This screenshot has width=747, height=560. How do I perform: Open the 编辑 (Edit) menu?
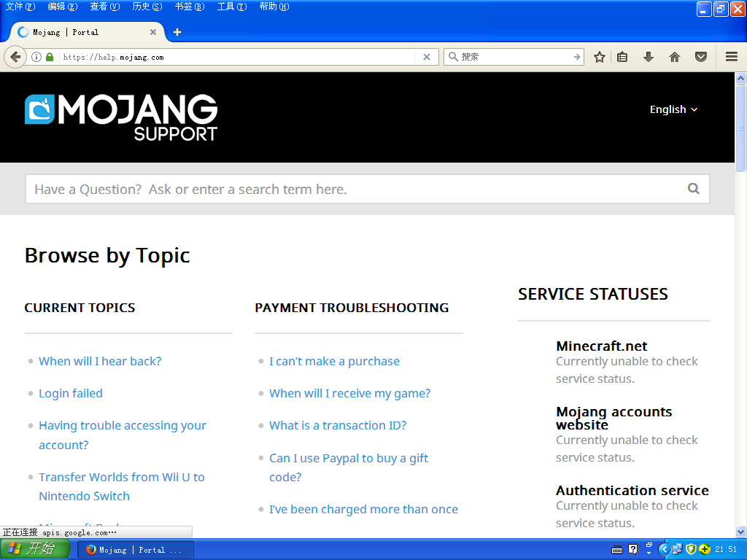63,7
